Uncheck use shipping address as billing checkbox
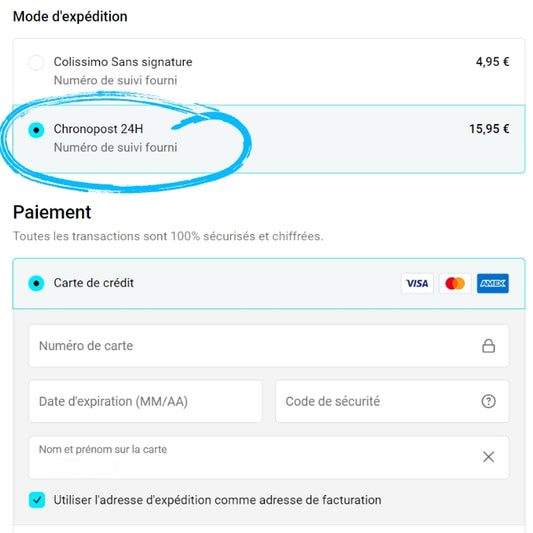Screen dimensions: 533x533 click(x=37, y=500)
